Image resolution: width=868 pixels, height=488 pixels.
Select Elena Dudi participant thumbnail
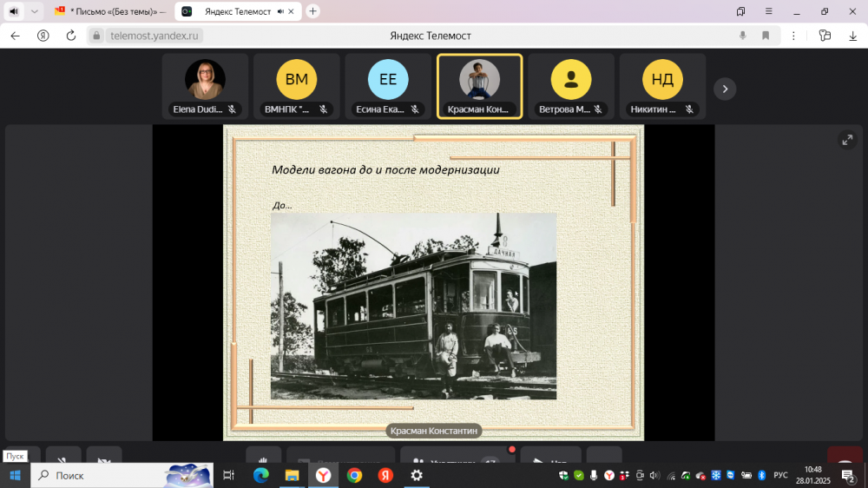pos(205,86)
